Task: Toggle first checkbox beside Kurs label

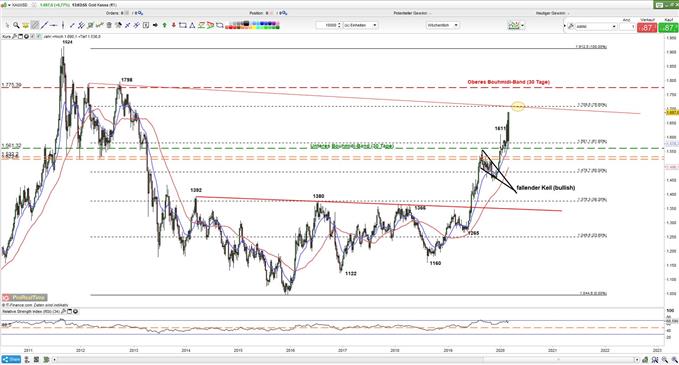Action: (32, 37)
